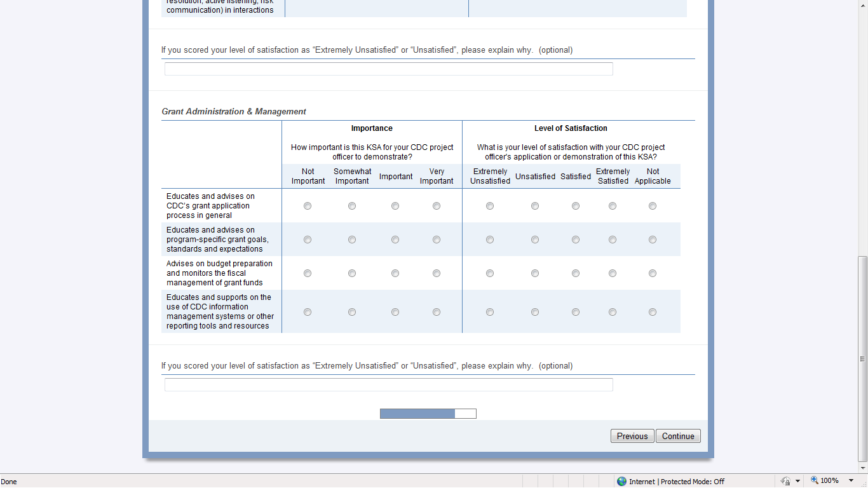Pick Unsatisfied for budget preparation row
This screenshot has height=488, width=868.
tap(535, 273)
